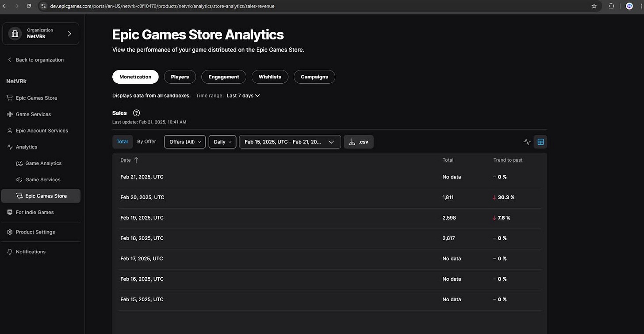Click the Game Analytics controller icon

click(x=19, y=163)
